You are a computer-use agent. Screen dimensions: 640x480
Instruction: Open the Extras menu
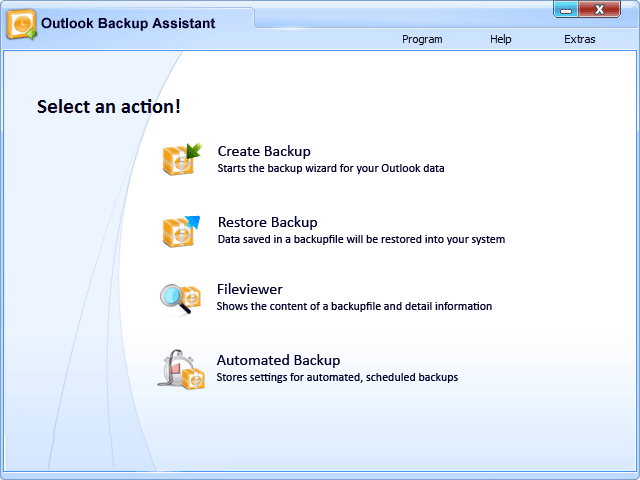579,39
